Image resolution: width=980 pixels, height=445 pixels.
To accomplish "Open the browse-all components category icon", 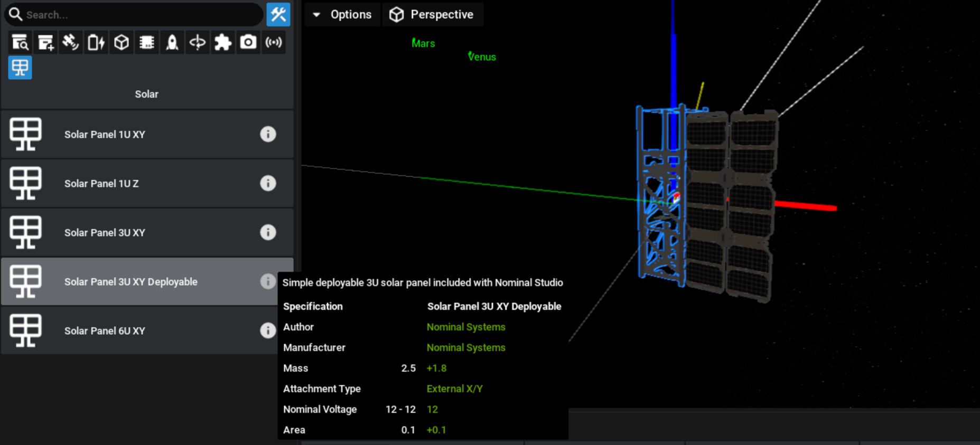I will pos(20,42).
